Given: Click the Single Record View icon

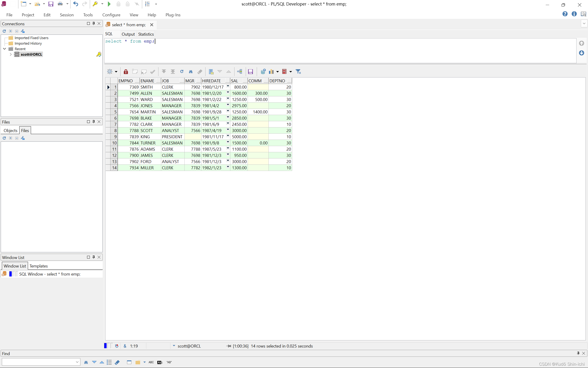Looking at the screenshot, I should [x=211, y=72].
